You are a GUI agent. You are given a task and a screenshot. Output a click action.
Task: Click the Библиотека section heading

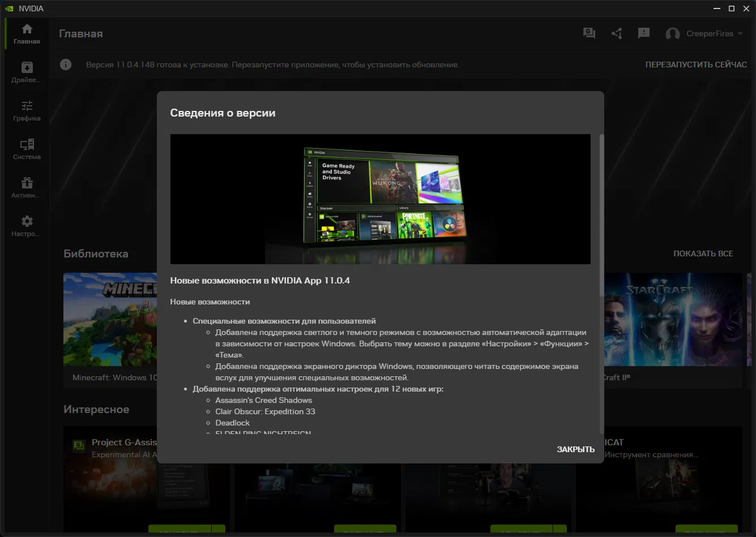pos(96,254)
